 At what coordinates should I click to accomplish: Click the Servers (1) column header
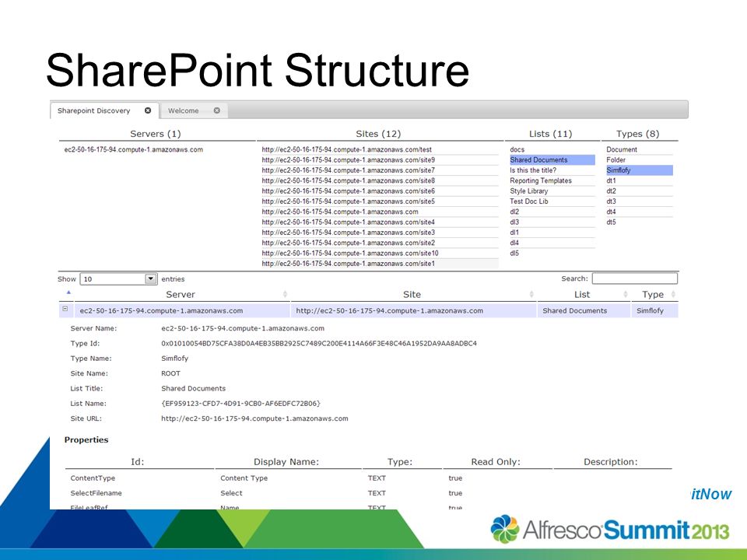[x=156, y=134]
